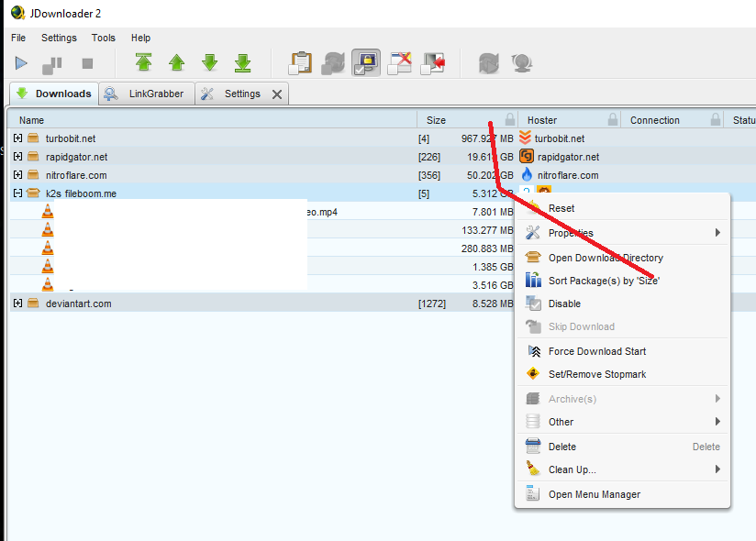Expand the Properties submenu
756x541 pixels.
point(622,233)
